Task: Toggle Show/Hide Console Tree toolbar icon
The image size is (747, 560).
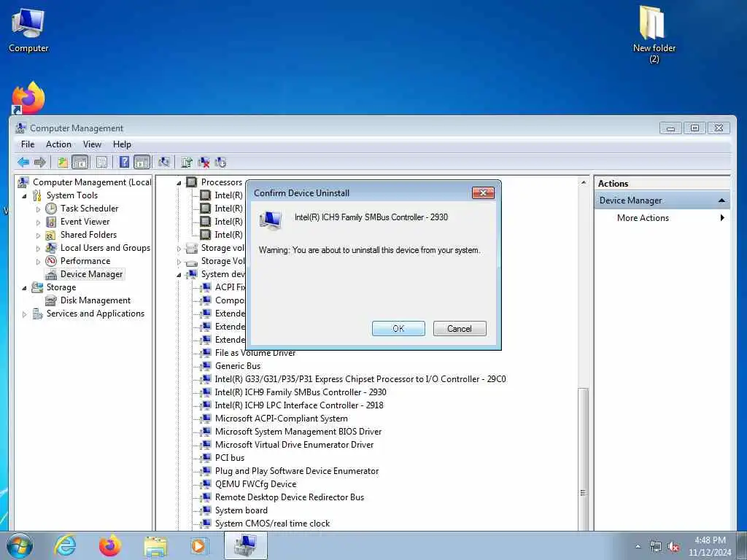Action: (80, 163)
